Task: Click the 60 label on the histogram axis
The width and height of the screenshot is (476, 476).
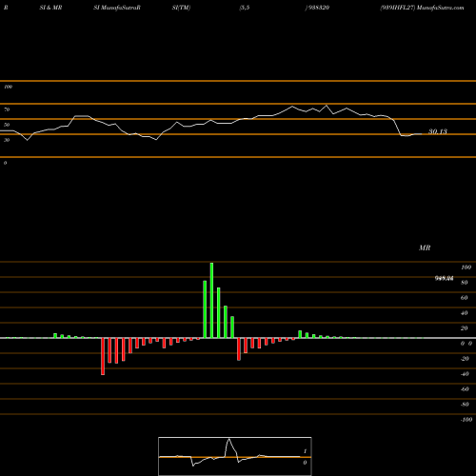Action: tap(465, 298)
